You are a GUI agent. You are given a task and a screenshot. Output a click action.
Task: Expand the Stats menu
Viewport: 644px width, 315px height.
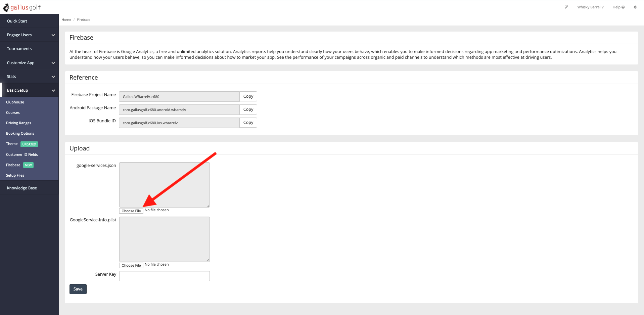coord(30,77)
